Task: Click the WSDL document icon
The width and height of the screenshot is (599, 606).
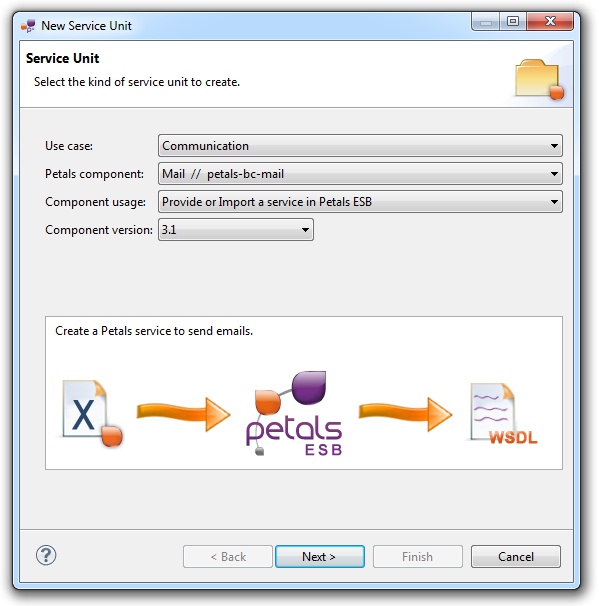Action: [502, 414]
